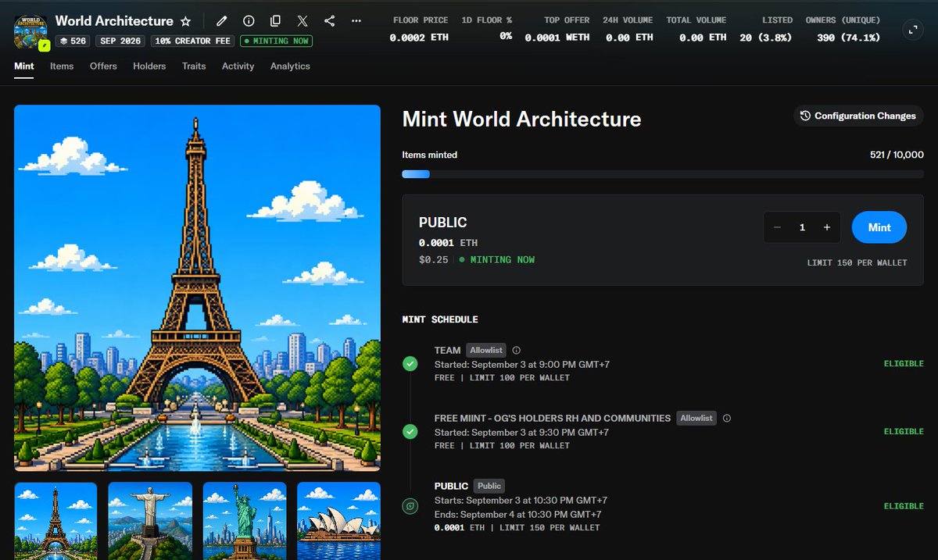Screen dimensions: 938x560
Task: Click the active stage icon for PUBLIC schedule
Action: [410, 506]
